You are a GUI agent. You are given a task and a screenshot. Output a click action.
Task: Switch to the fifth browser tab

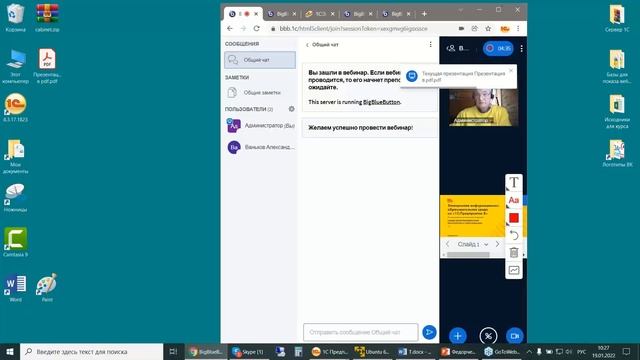(396, 14)
